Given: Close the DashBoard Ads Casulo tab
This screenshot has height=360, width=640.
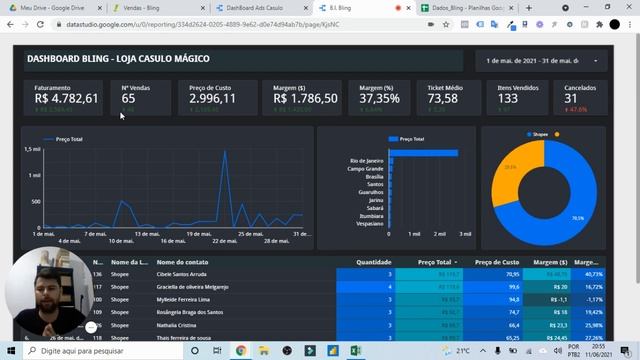Looking at the screenshot, I should click(x=306, y=8).
